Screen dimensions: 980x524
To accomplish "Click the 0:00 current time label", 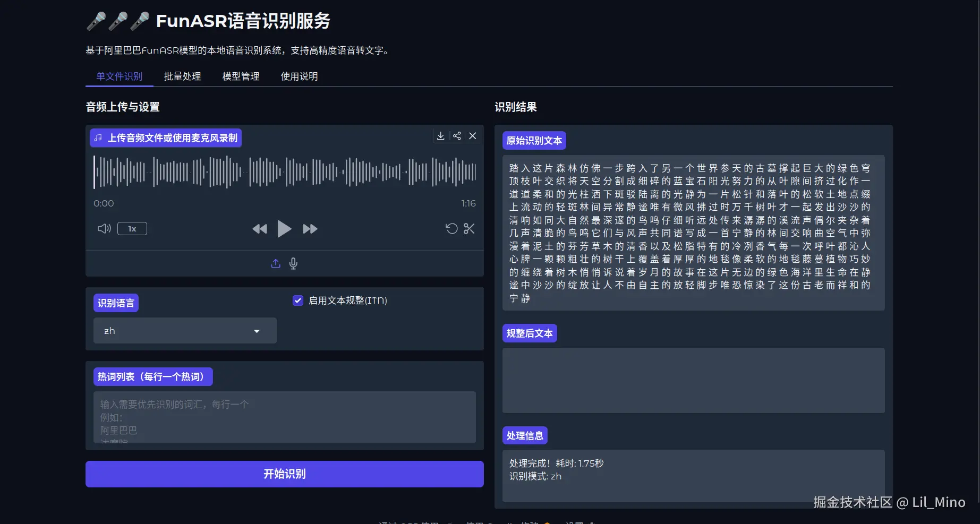I will click(x=104, y=203).
